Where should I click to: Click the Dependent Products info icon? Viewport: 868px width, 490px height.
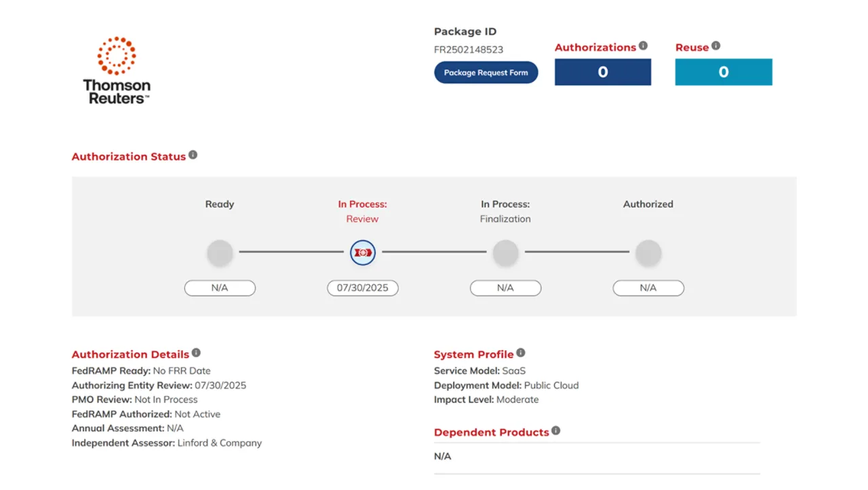tap(556, 431)
